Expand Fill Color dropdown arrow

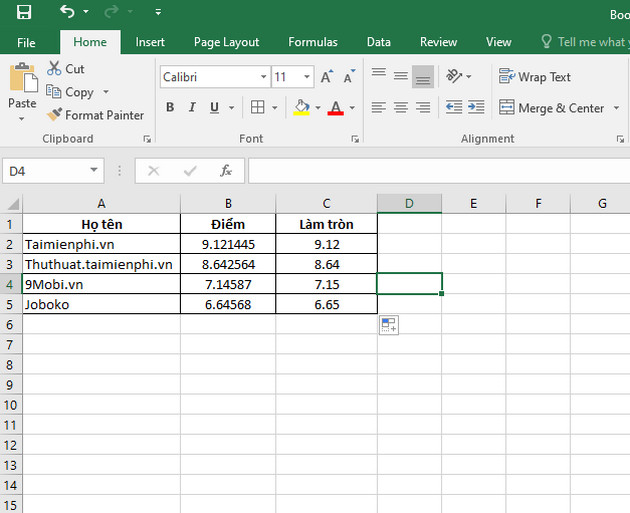coord(318,108)
